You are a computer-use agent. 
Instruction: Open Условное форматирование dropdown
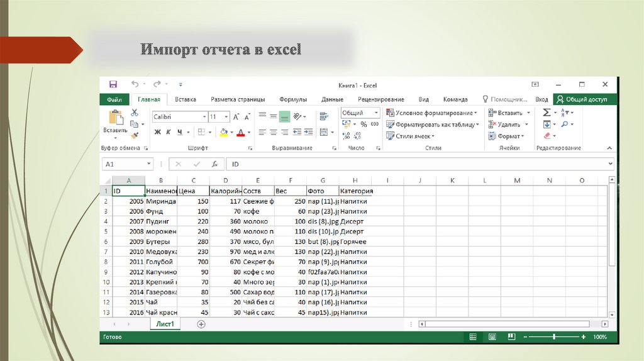(x=432, y=113)
